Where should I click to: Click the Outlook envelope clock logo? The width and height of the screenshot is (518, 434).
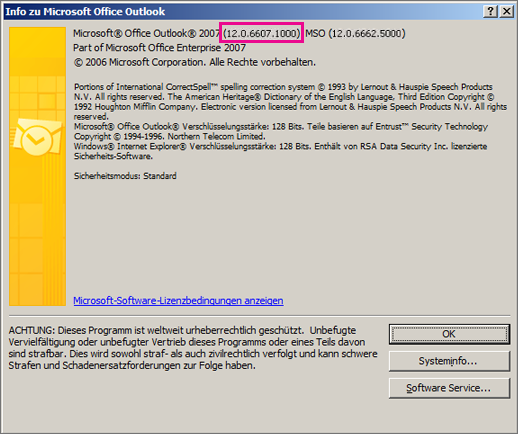[x=37, y=137]
